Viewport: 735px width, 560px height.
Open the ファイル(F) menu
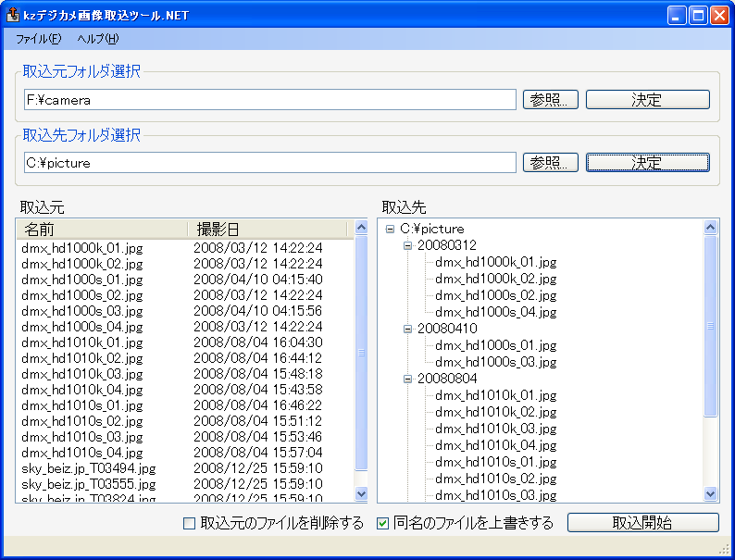39,39
